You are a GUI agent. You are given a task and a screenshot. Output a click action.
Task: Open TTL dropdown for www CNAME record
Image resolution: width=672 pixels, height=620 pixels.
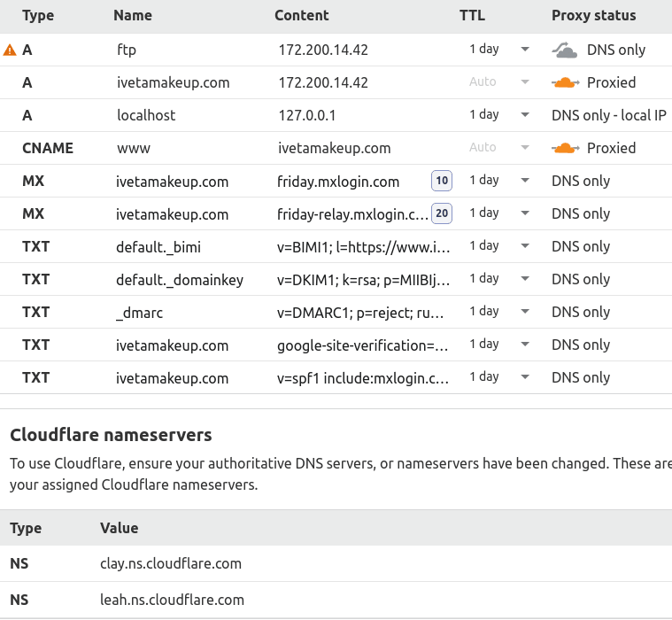click(x=524, y=148)
